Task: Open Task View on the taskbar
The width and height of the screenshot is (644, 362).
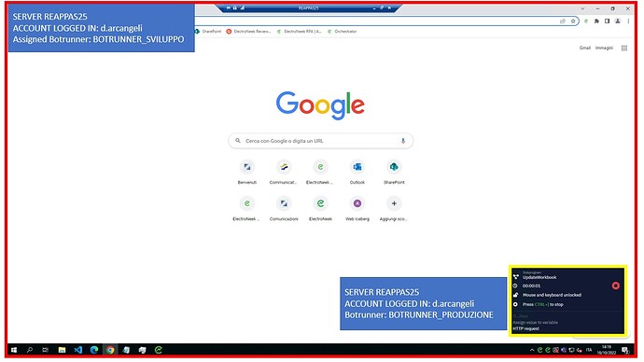Action: pyautogui.click(x=46, y=350)
